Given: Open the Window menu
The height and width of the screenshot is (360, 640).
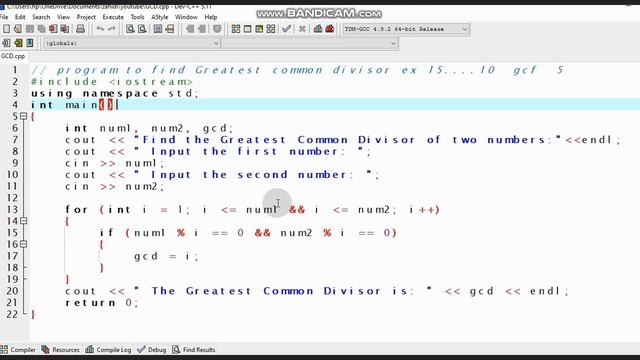Looking at the screenshot, I should coord(186,17).
